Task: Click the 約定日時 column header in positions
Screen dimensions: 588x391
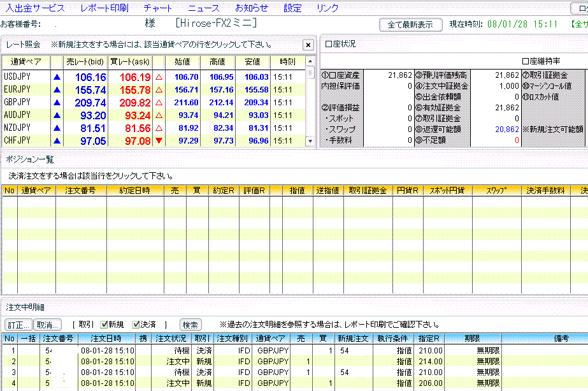Action: tap(135, 191)
